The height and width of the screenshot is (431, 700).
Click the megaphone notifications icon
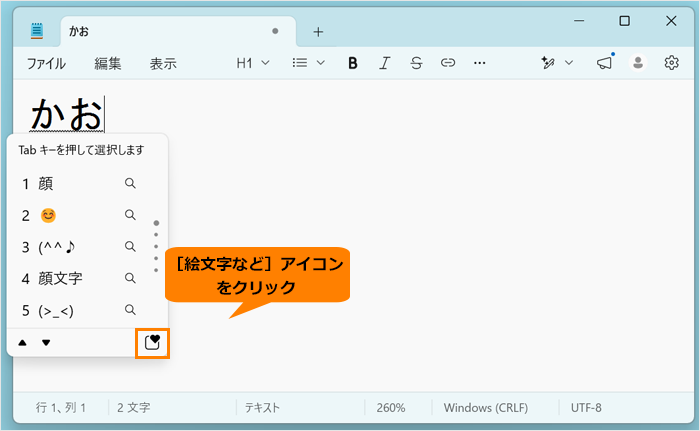point(604,63)
